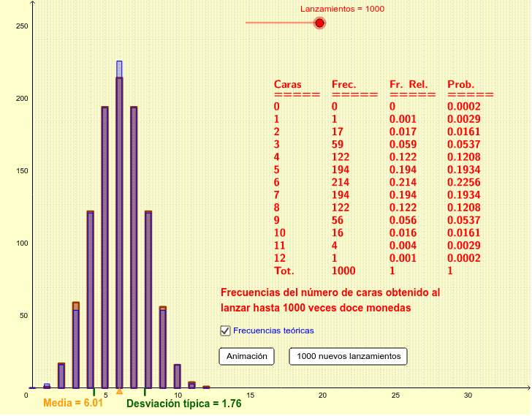
Task: Click the probability value 0.2256
Action: (464, 182)
